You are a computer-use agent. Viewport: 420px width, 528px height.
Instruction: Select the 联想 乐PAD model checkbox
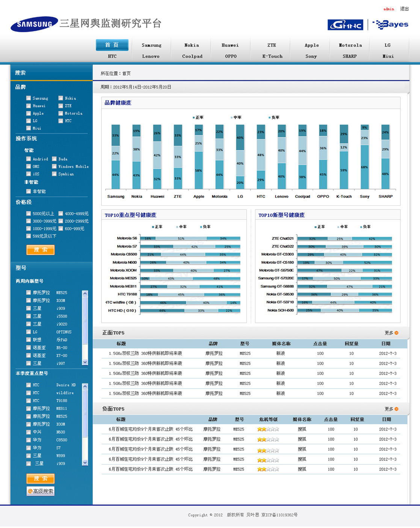[x=29, y=339]
